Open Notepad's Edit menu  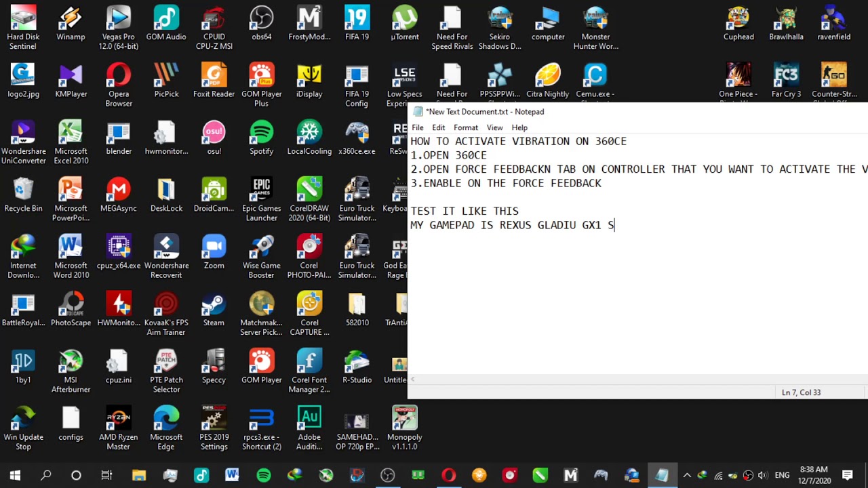[439, 127]
